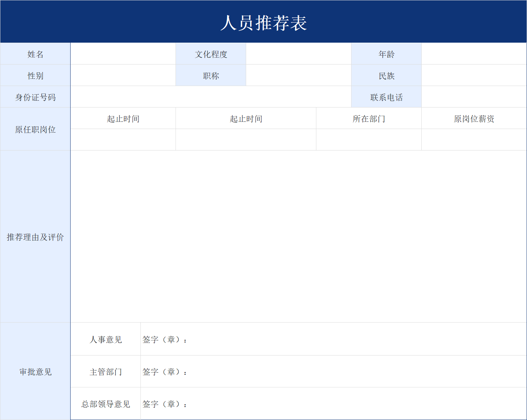Select the 主管部门 cell
This screenshot has height=420, width=527.
(x=105, y=372)
